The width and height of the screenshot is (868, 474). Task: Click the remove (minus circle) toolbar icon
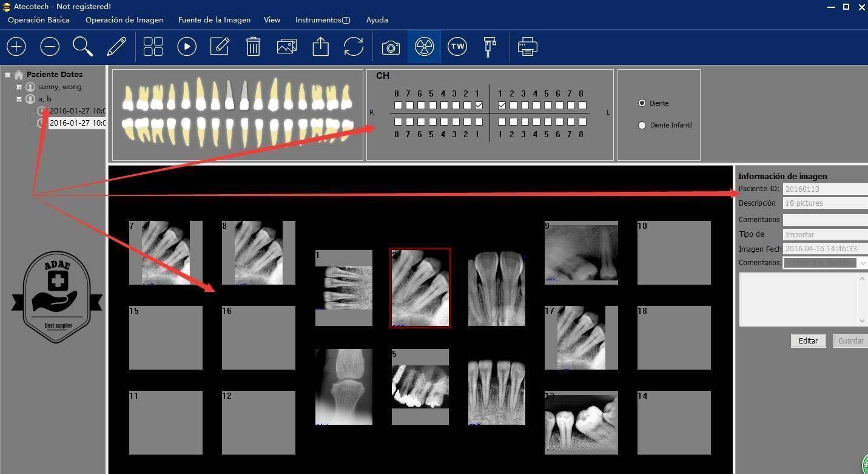point(50,47)
